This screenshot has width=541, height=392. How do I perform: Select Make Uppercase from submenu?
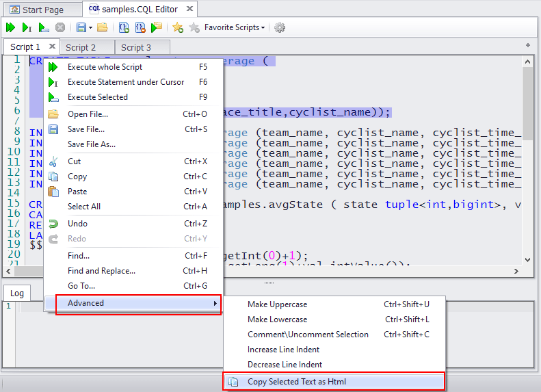point(277,304)
